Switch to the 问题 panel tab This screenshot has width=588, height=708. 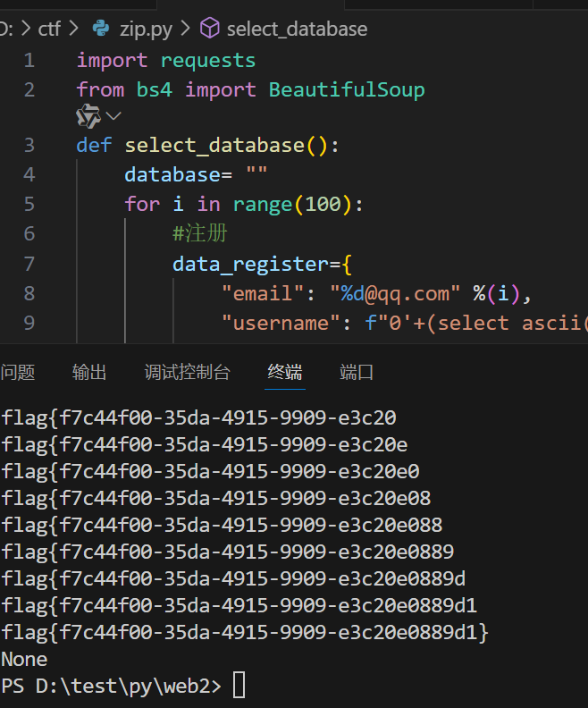(x=18, y=372)
